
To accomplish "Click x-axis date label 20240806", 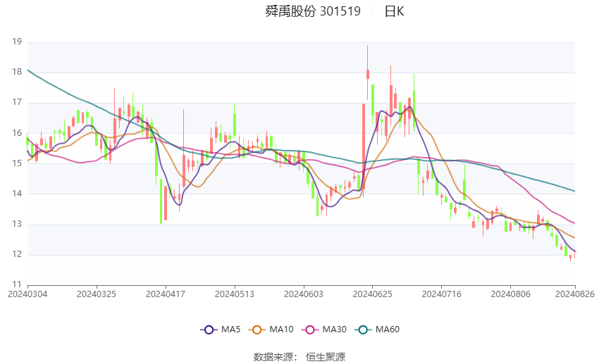I will (510, 294).
